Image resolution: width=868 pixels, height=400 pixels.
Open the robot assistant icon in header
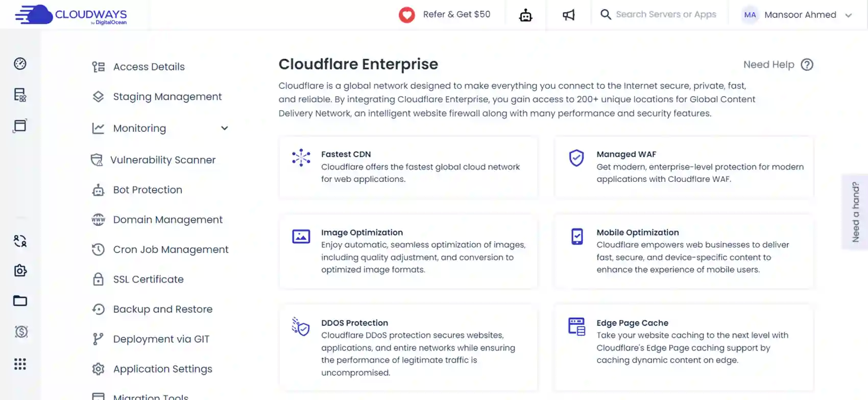click(525, 15)
